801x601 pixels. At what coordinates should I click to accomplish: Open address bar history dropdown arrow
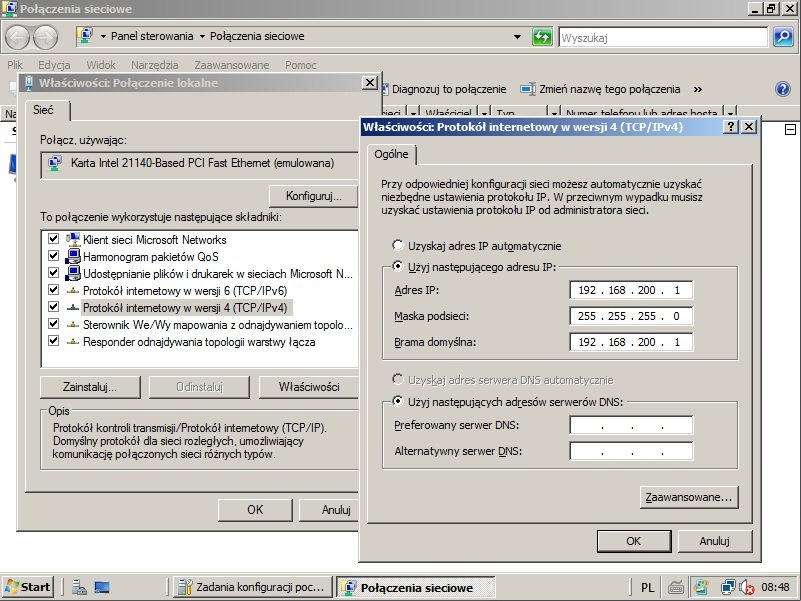coord(517,37)
